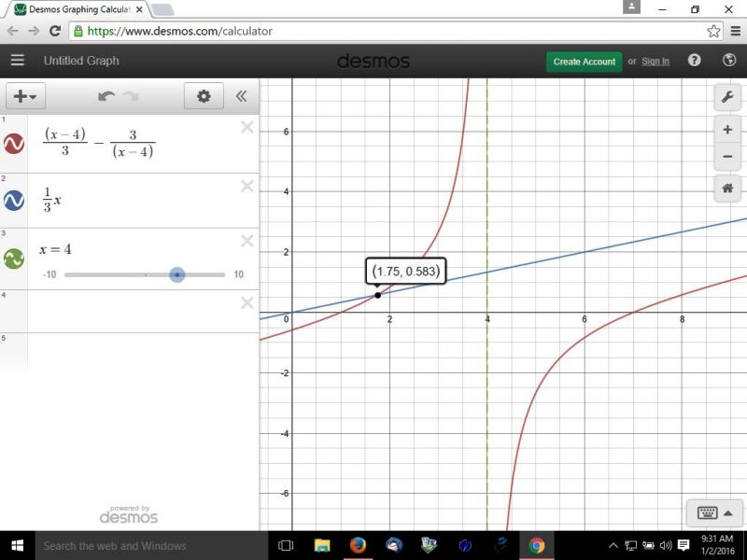Screen dimensions: 747x560
Task: Open the Sign In link
Action: pos(655,62)
